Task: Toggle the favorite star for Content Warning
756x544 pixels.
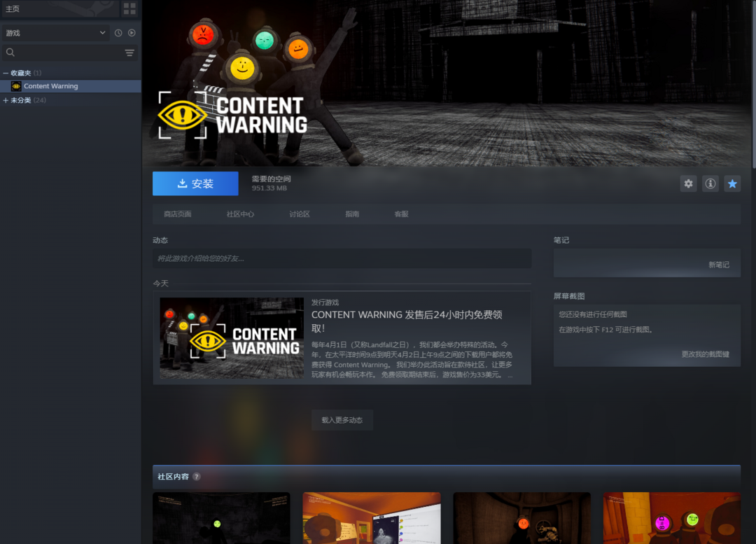Action: pos(732,183)
